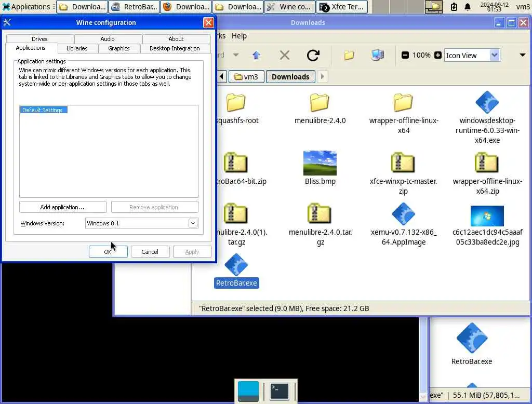Select menulibre-2.4.0.tar.gz archive icon
Viewport: 532px width, 404px height.
point(320,214)
